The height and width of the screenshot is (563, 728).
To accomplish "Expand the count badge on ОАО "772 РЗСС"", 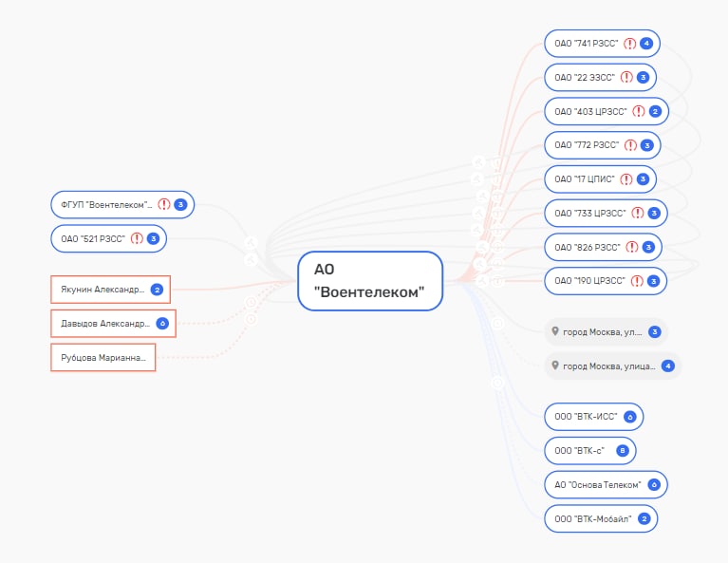I will click(646, 145).
